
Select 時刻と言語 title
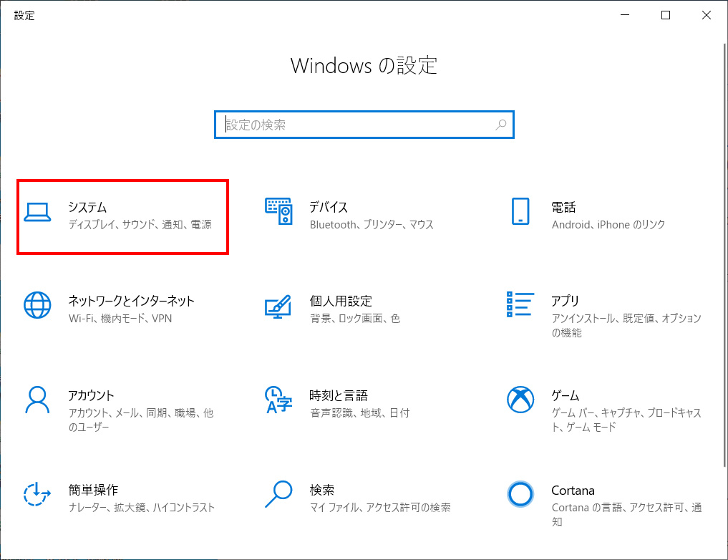coord(339,395)
